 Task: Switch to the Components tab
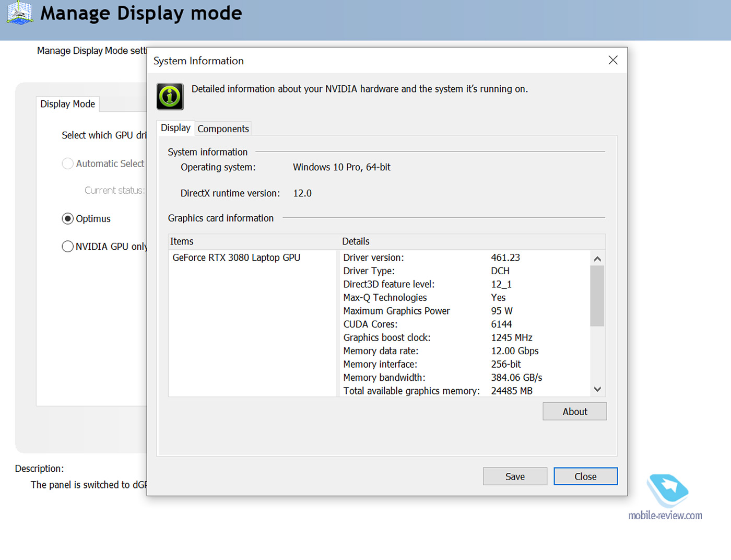pos(223,129)
